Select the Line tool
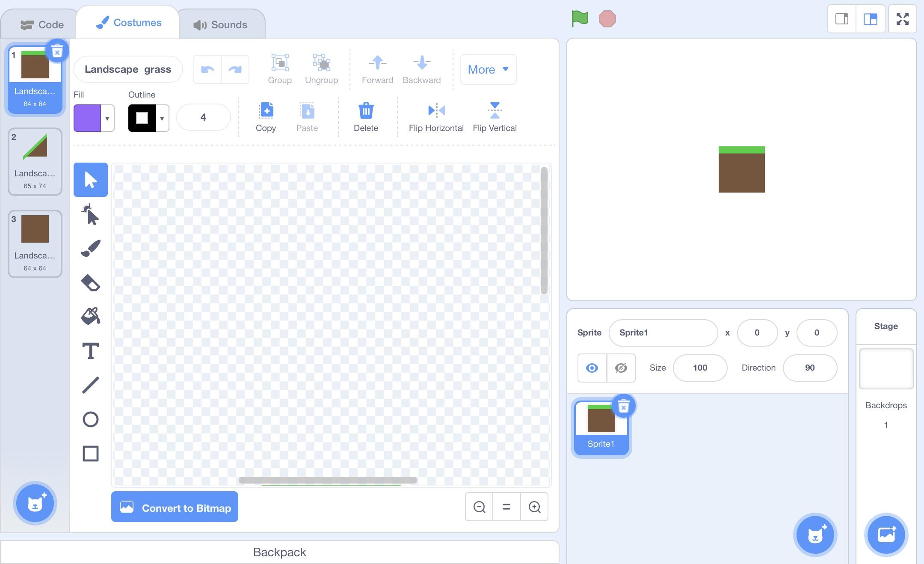Image resolution: width=924 pixels, height=564 pixels. (x=90, y=385)
